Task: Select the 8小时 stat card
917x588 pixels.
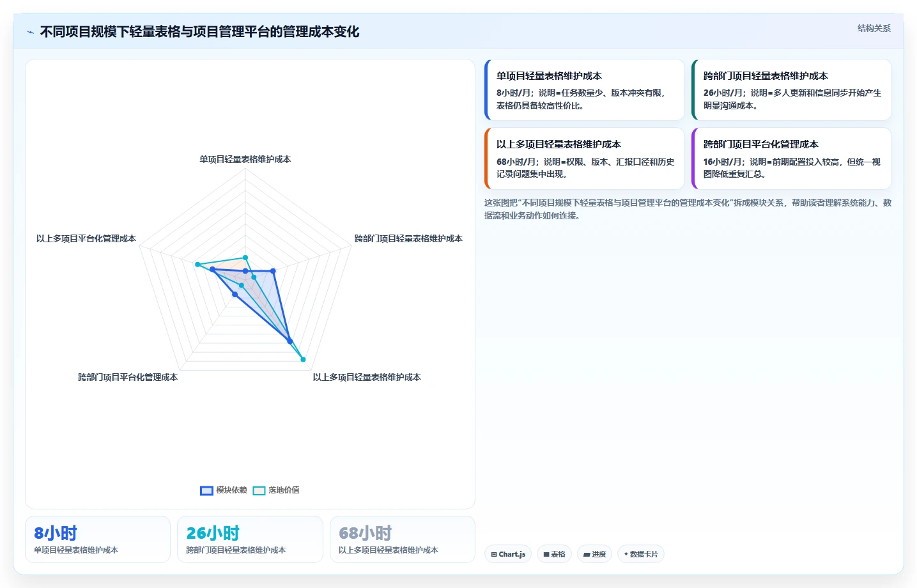Action: [x=98, y=539]
